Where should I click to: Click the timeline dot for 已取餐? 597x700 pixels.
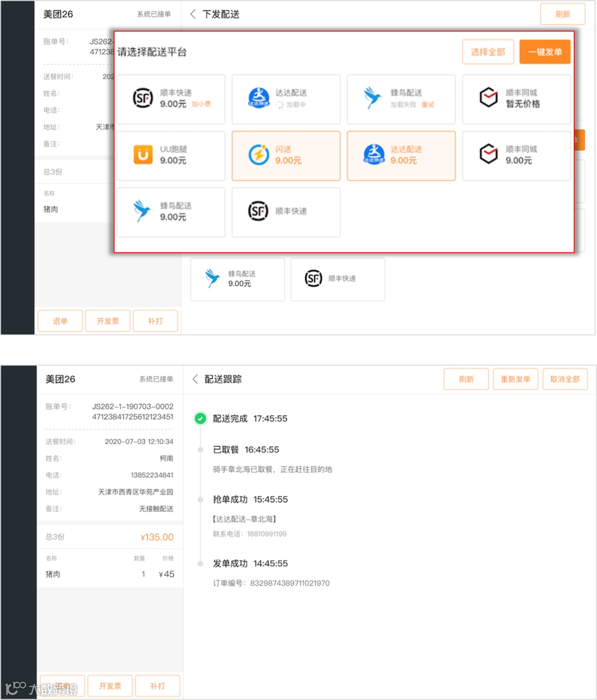pos(200,450)
